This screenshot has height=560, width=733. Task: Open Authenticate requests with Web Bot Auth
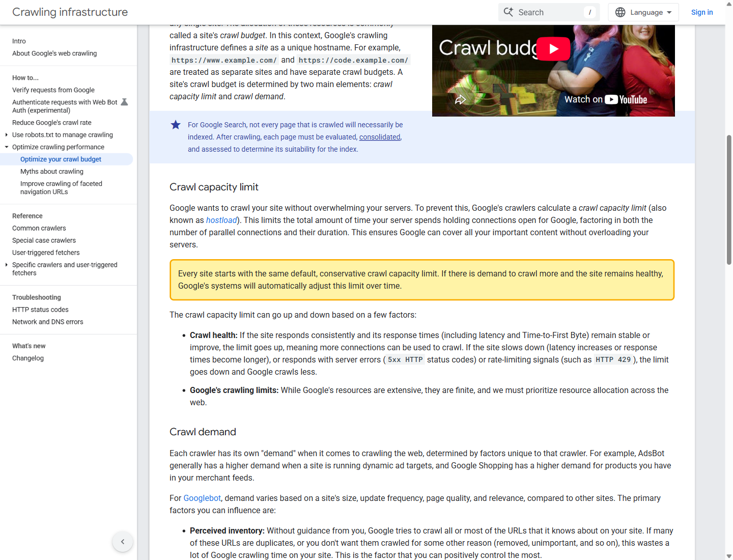point(65,106)
